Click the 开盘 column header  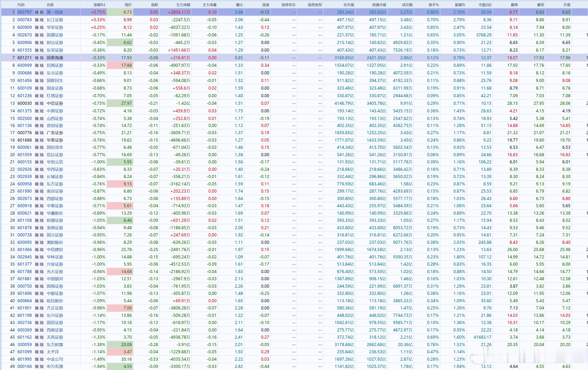click(567, 5)
